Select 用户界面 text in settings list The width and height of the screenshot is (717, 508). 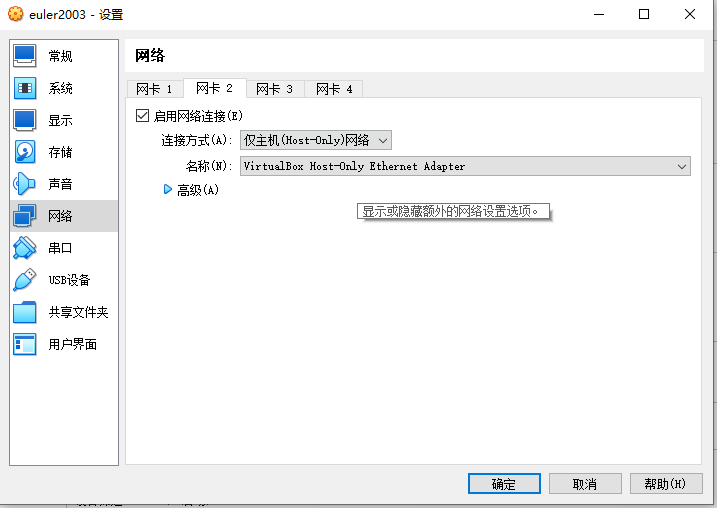72,344
